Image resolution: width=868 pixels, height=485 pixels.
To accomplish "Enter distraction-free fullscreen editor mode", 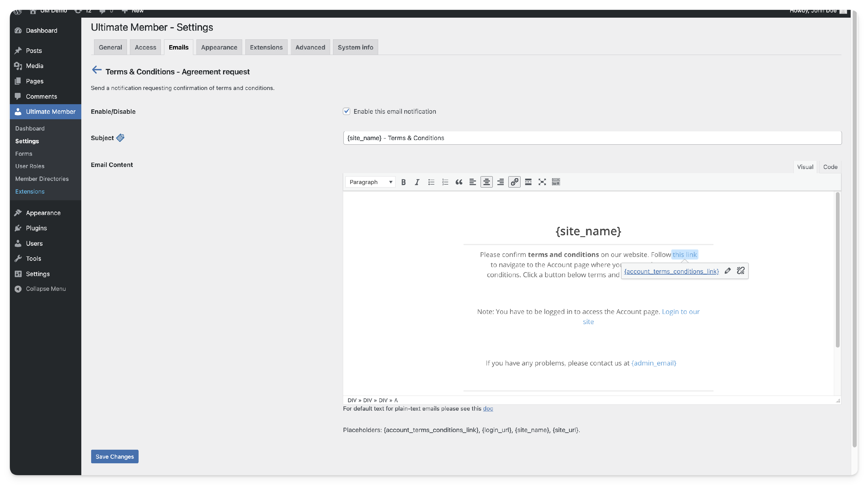I will point(542,182).
